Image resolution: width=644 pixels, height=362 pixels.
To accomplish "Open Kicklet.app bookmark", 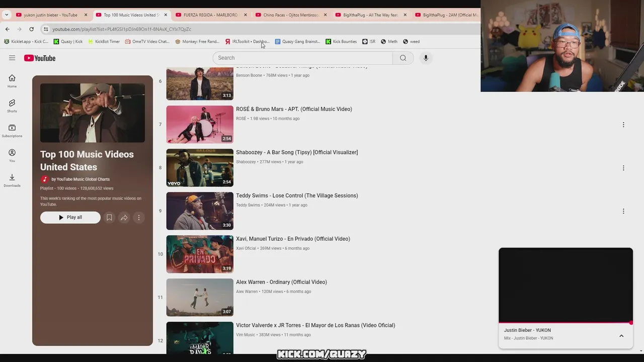I will pos(26,42).
